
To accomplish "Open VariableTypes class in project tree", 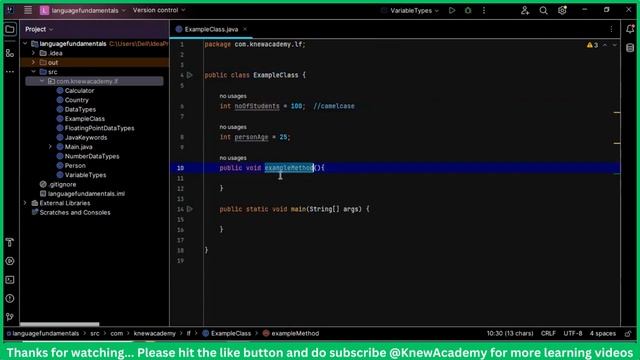I will (x=85, y=175).
